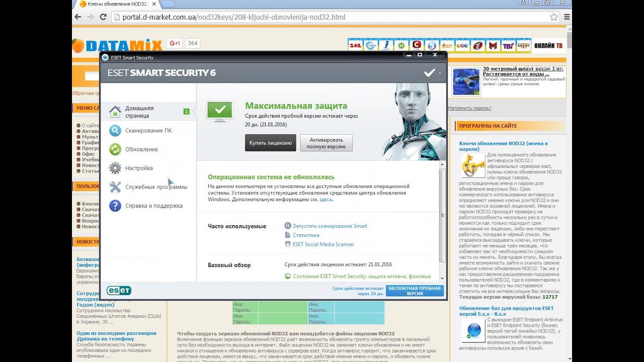Image resolution: width=644 pixels, height=362 pixels.
Task: Open dropdown arrow next to ESET header checkmark
Action: coord(440,73)
